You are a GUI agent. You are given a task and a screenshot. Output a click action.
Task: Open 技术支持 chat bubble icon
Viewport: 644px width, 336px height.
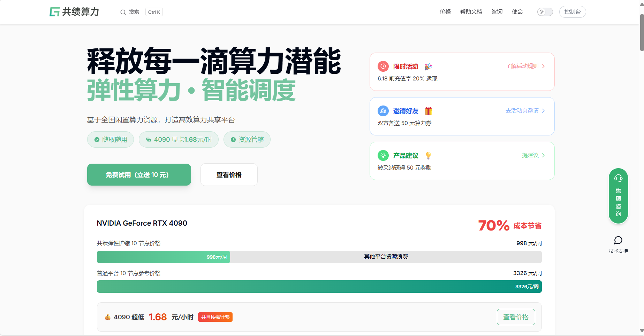coord(618,241)
